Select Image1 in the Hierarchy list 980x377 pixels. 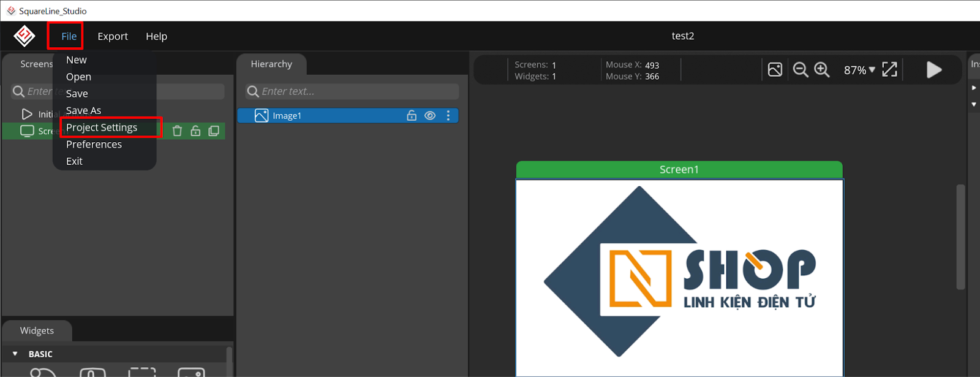click(348, 115)
